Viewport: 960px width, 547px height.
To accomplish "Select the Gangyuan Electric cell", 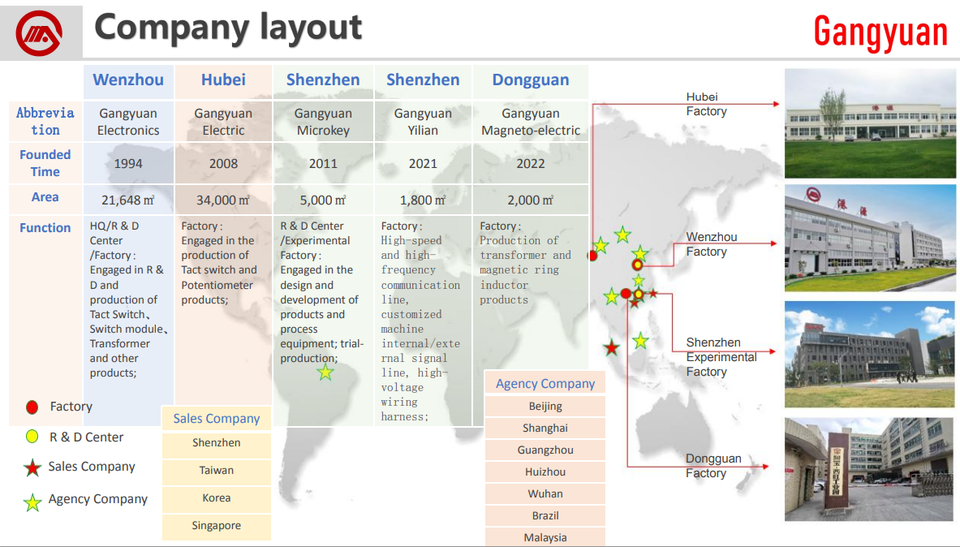I will point(223,121).
